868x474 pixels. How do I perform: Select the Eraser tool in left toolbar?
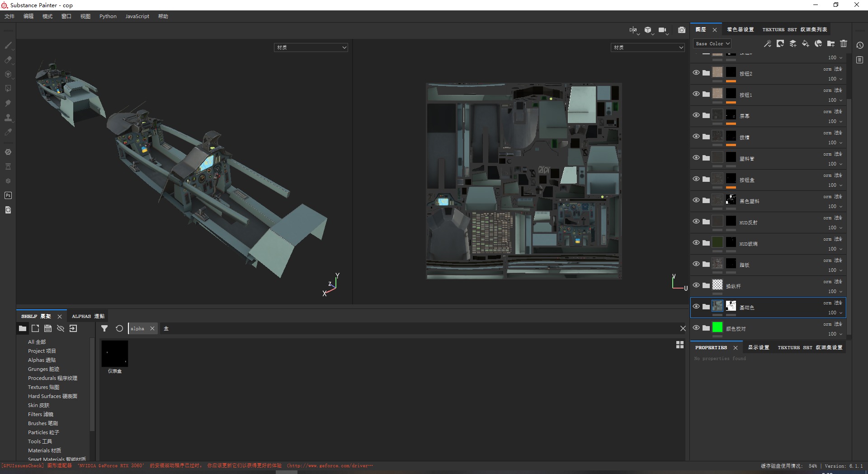[8, 60]
